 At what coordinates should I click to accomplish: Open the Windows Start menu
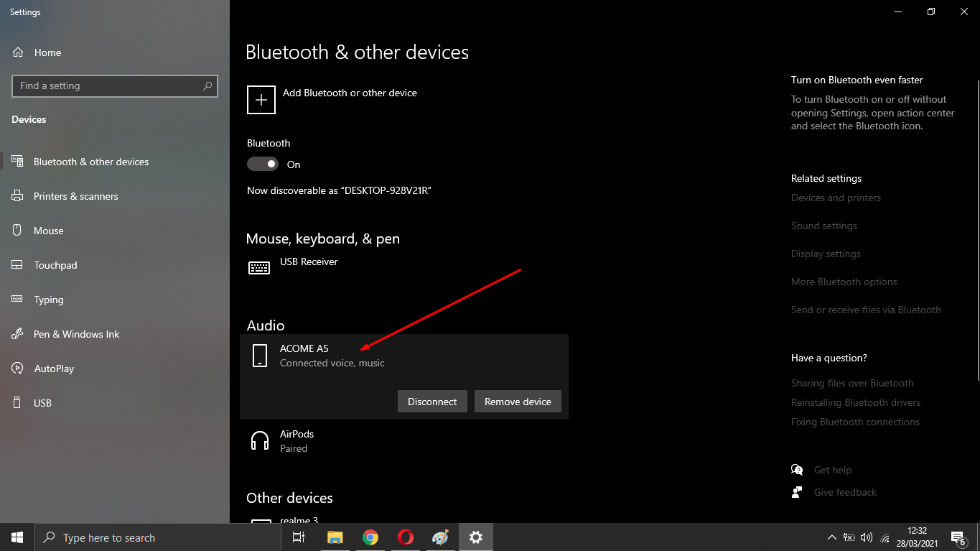click(x=17, y=537)
